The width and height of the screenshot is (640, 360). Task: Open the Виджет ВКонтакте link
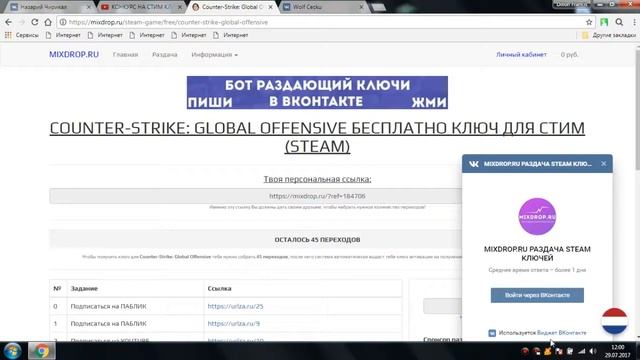coord(562,333)
